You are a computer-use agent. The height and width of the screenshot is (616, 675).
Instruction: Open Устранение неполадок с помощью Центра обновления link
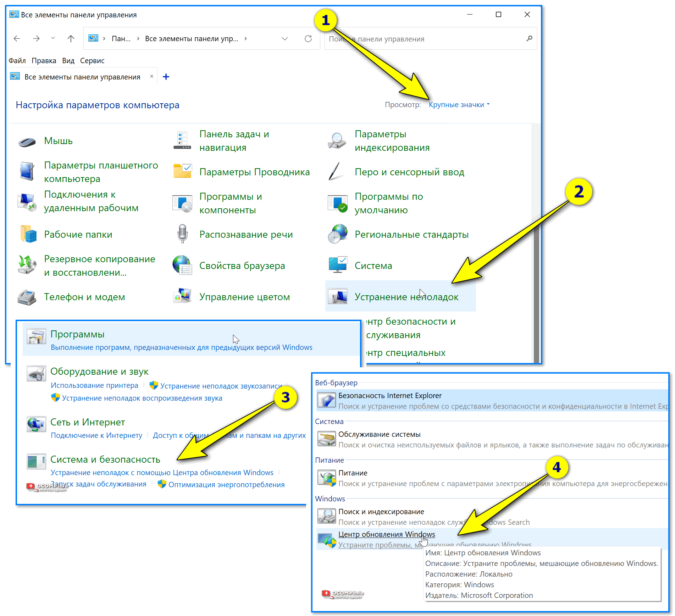[x=162, y=473]
